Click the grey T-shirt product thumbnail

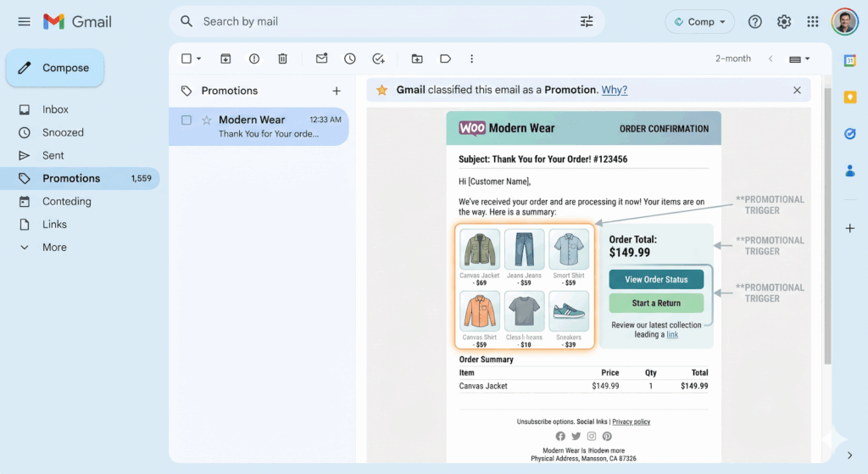[524, 312]
